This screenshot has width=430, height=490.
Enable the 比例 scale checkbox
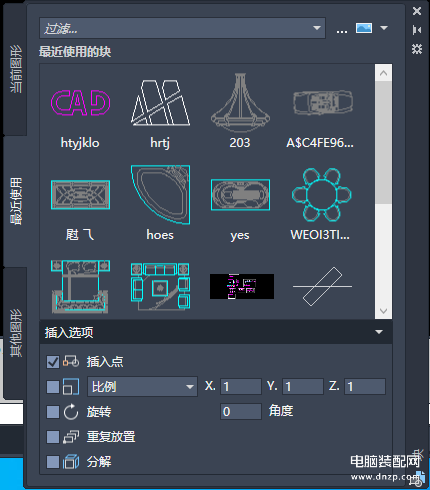click(x=53, y=387)
